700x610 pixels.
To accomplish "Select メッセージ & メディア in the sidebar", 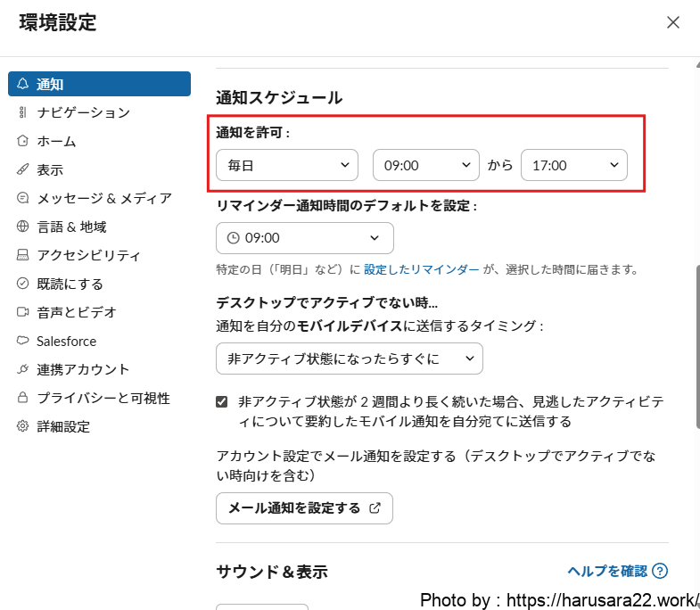I will point(103,198).
